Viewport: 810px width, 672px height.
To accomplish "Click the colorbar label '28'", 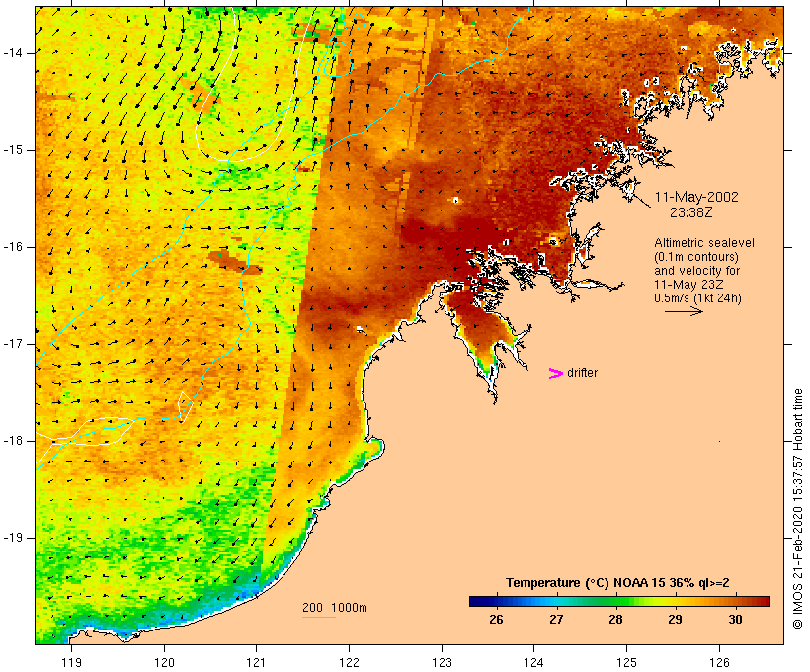I will point(615,620).
